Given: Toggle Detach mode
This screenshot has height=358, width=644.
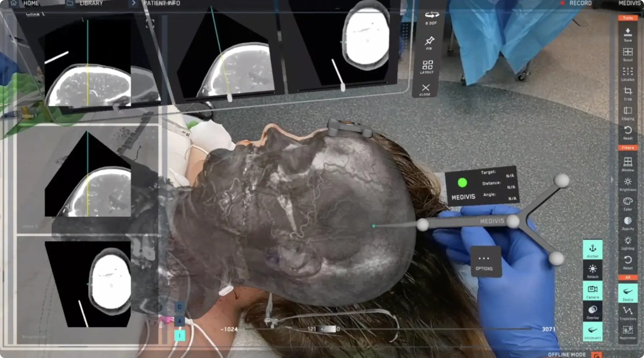Looking at the screenshot, I should click(x=592, y=270).
